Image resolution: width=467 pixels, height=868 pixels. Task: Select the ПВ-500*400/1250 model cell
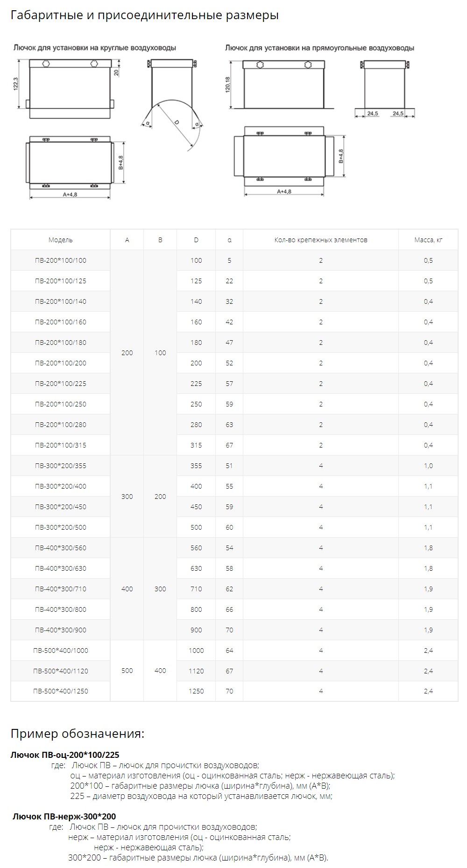tap(61, 691)
